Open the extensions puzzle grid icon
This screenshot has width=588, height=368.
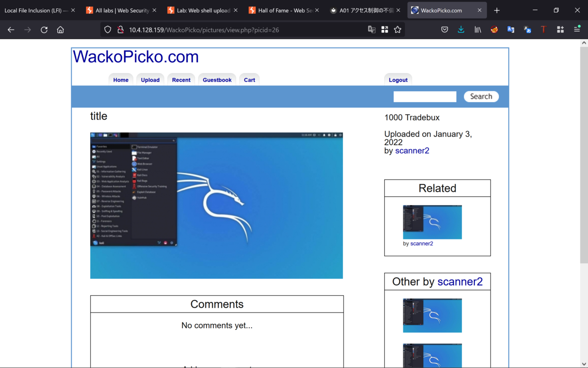[x=560, y=30]
